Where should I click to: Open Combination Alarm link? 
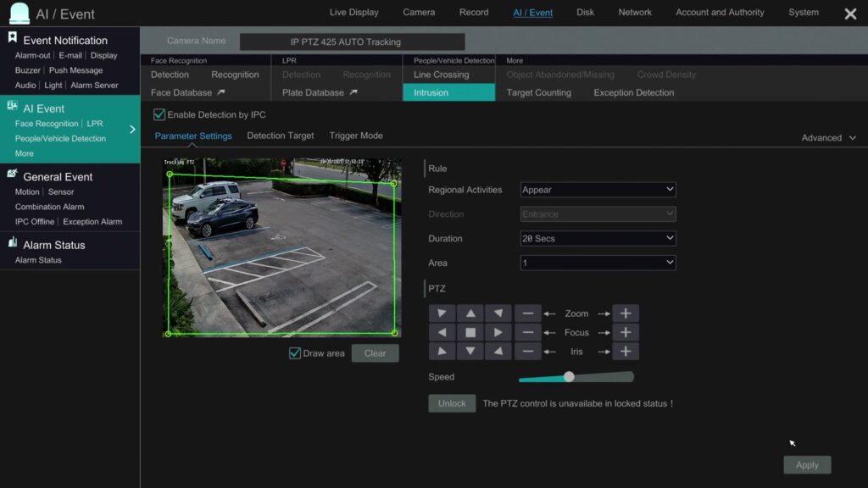coord(49,207)
